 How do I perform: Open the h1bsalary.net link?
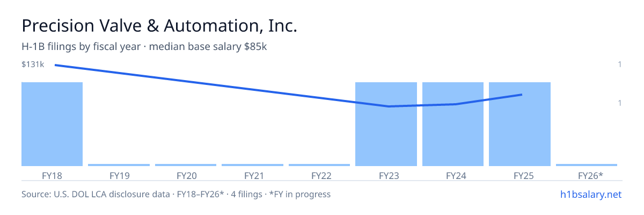(591, 194)
